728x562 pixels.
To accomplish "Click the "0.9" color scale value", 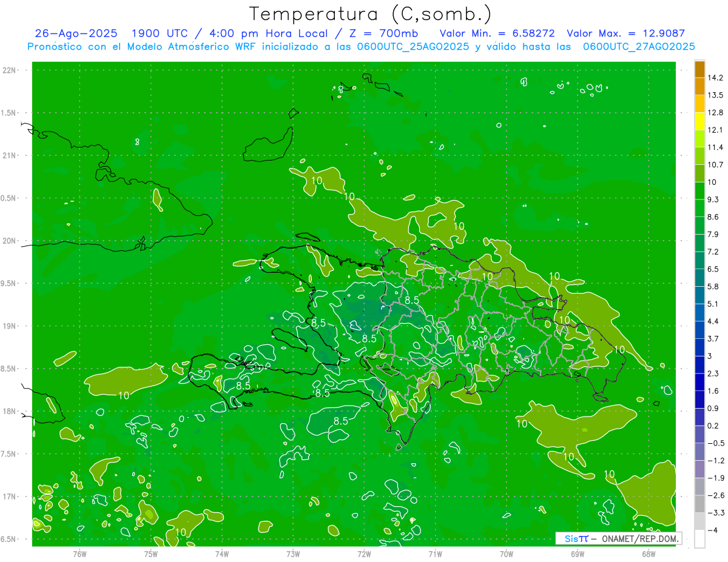I will point(713,408).
